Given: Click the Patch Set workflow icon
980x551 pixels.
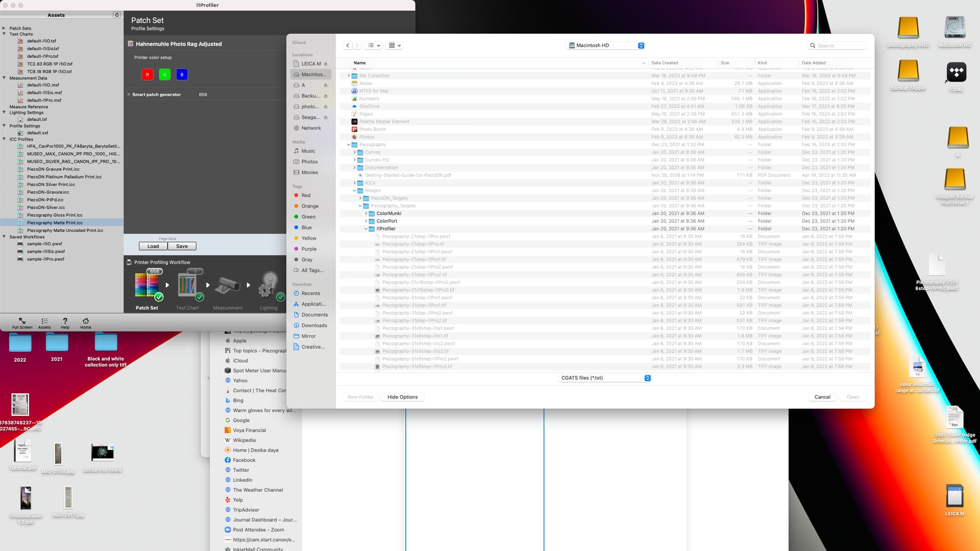Looking at the screenshot, I should [147, 286].
